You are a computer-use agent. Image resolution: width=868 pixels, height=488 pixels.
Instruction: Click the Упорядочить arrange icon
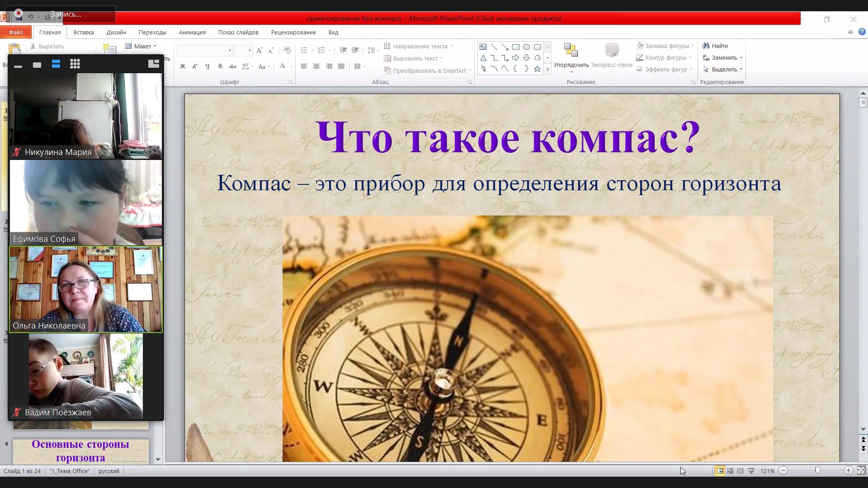(x=571, y=51)
